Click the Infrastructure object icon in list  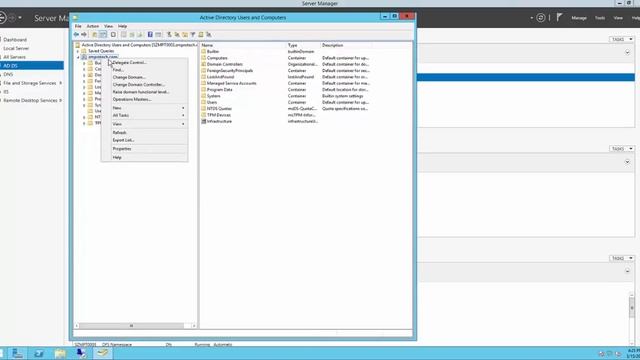tap(203, 121)
